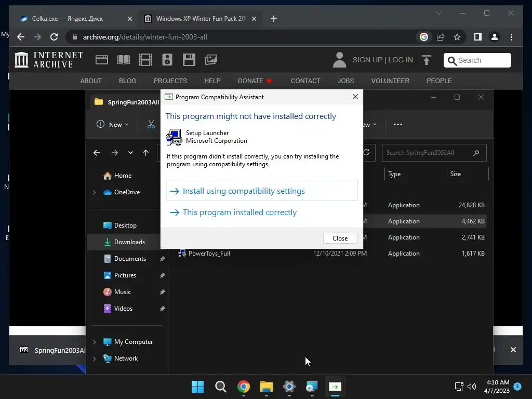
Task: Open See more ellipsis in Explorer
Action: tap(397, 125)
